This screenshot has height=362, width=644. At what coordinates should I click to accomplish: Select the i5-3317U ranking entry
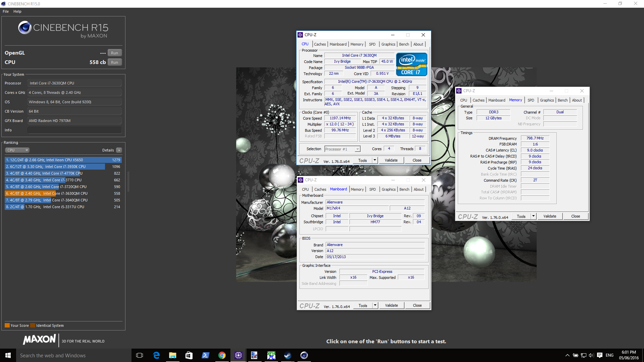click(x=63, y=207)
